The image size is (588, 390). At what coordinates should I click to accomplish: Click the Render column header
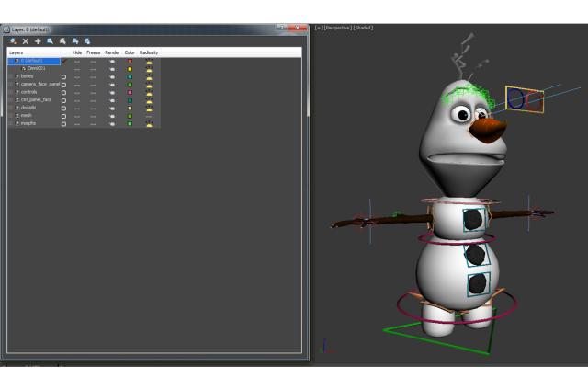[112, 52]
